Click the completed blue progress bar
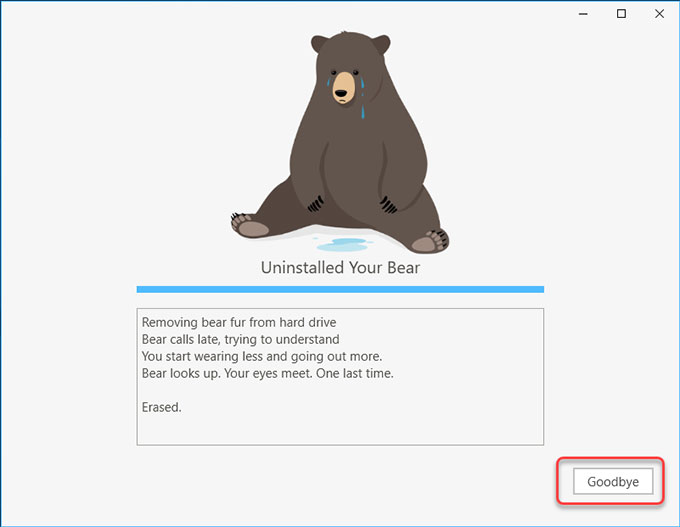The width and height of the screenshot is (680, 527). click(340, 289)
